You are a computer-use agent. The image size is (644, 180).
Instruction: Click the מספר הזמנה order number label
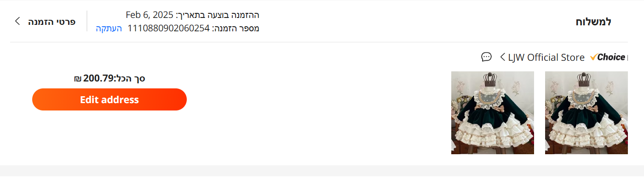pos(236,29)
